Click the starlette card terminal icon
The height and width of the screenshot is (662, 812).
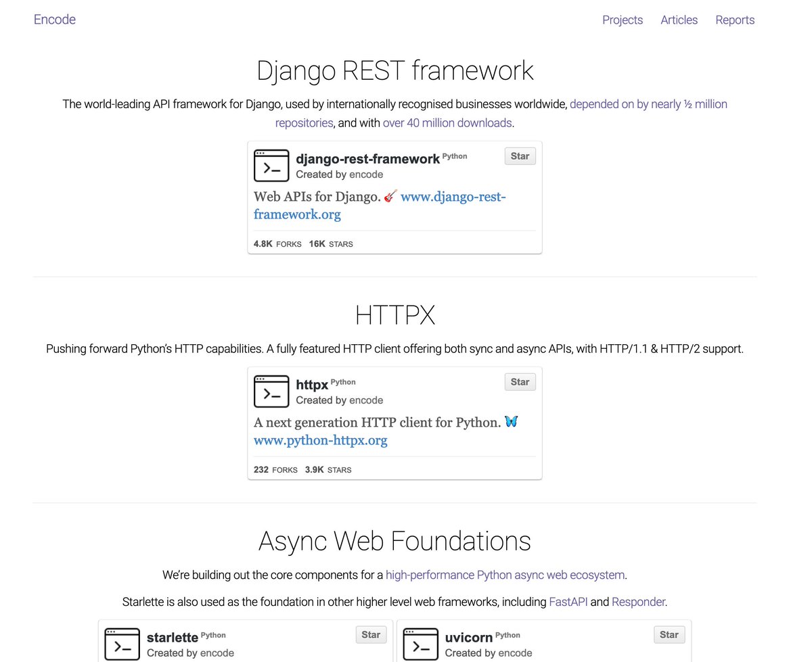(122, 644)
